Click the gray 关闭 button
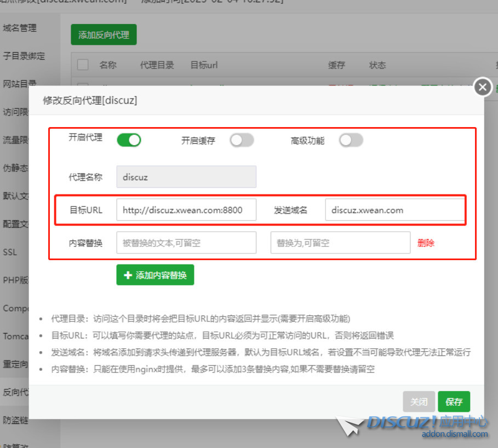 [419, 401]
